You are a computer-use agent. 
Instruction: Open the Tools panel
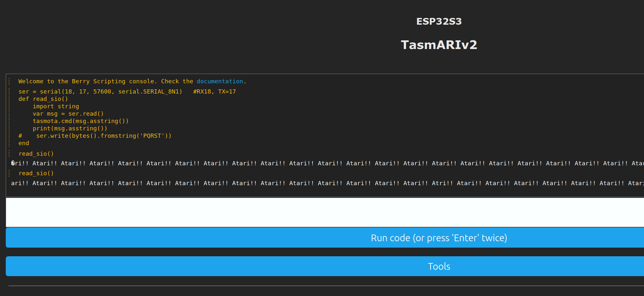tap(439, 266)
